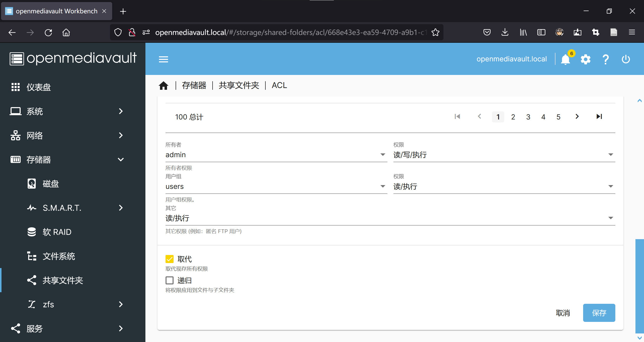The height and width of the screenshot is (342, 644).
Task: Click the home breadcrumb icon
Action: coord(164,85)
